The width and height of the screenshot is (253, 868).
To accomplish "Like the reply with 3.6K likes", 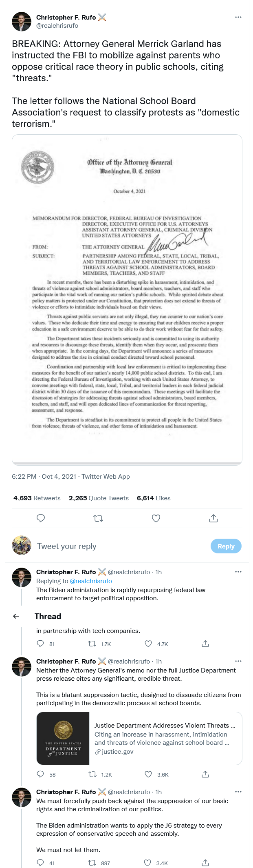I will (149, 774).
